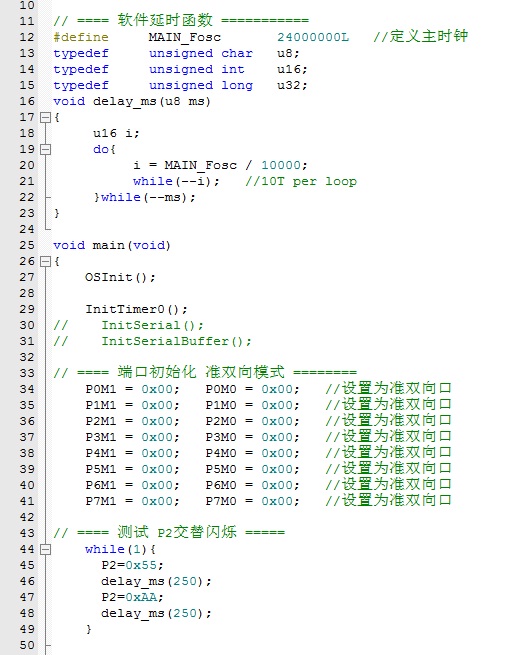
Task: Click line number 33 in the gutter
Action: tap(27, 373)
